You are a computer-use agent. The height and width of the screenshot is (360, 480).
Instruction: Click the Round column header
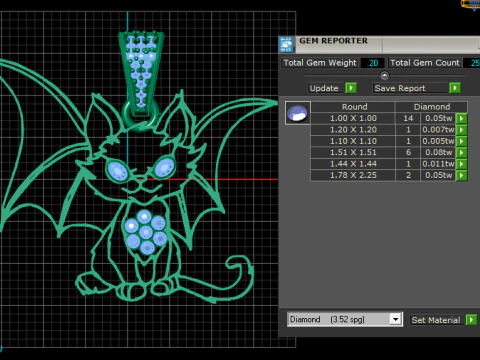[354, 107]
